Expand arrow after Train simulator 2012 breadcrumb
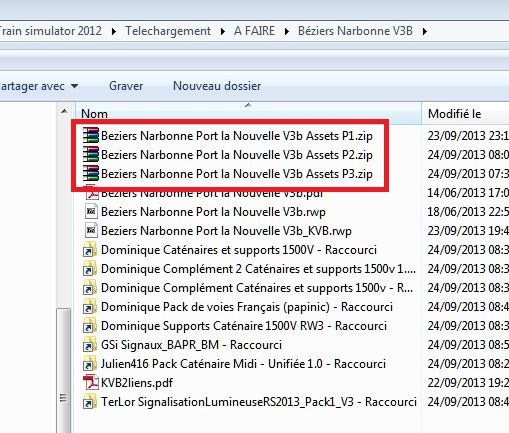Image resolution: width=509 pixels, height=433 pixels. tap(114, 31)
